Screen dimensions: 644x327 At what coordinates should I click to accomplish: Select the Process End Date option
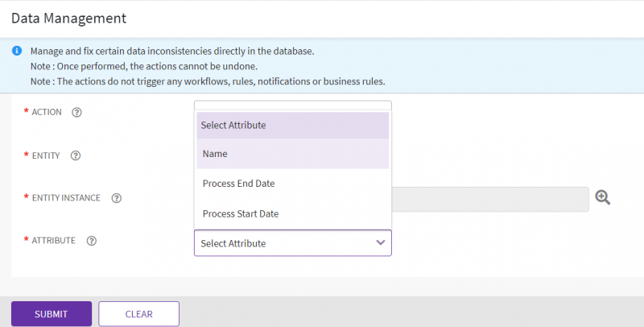[293, 184]
